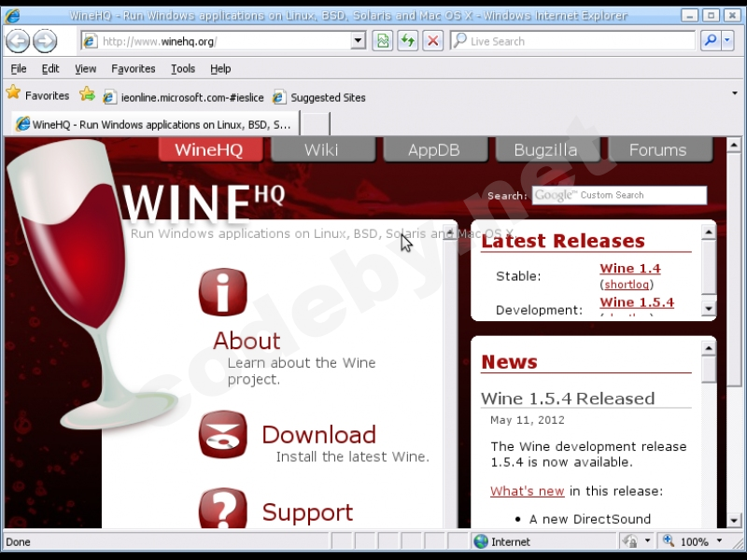Click main page scrollbar down arrow

[x=734, y=521]
